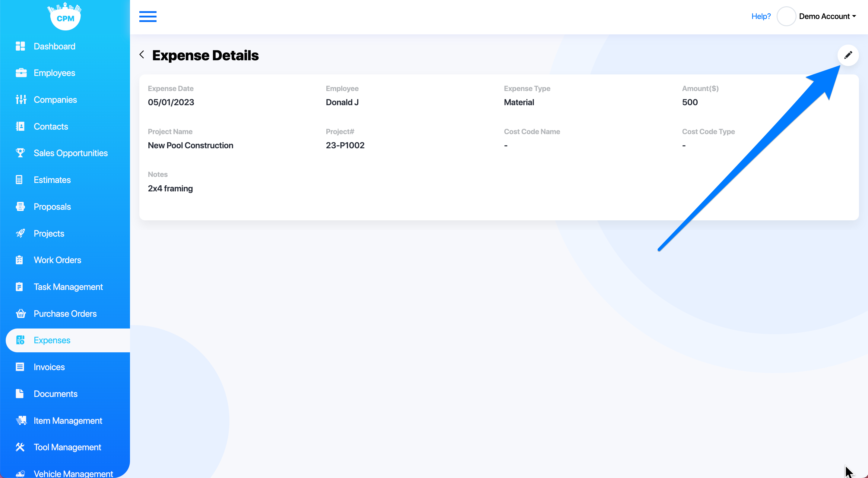Click the Cost Code Type label

click(708, 132)
